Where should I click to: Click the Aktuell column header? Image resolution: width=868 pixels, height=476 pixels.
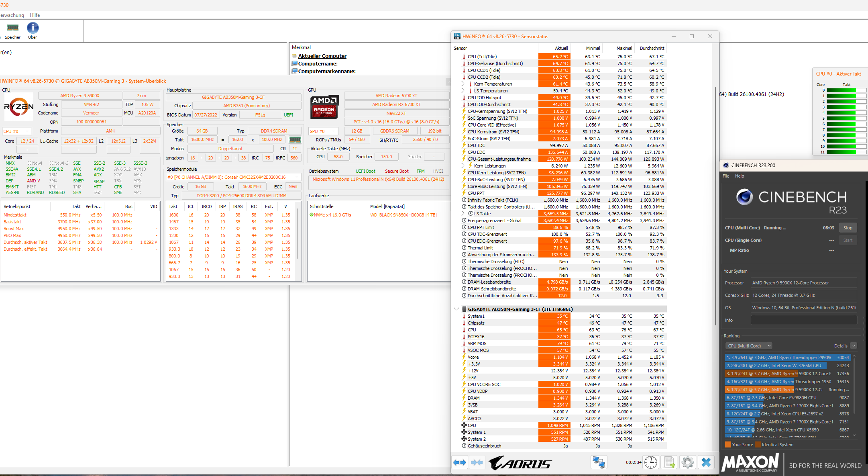click(x=561, y=48)
